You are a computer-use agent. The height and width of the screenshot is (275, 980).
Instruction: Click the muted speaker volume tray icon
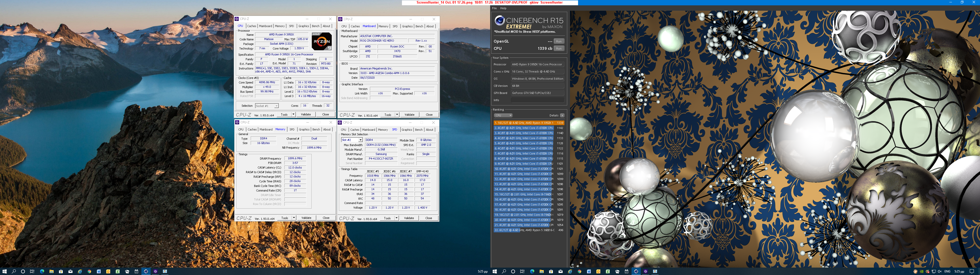(940, 272)
